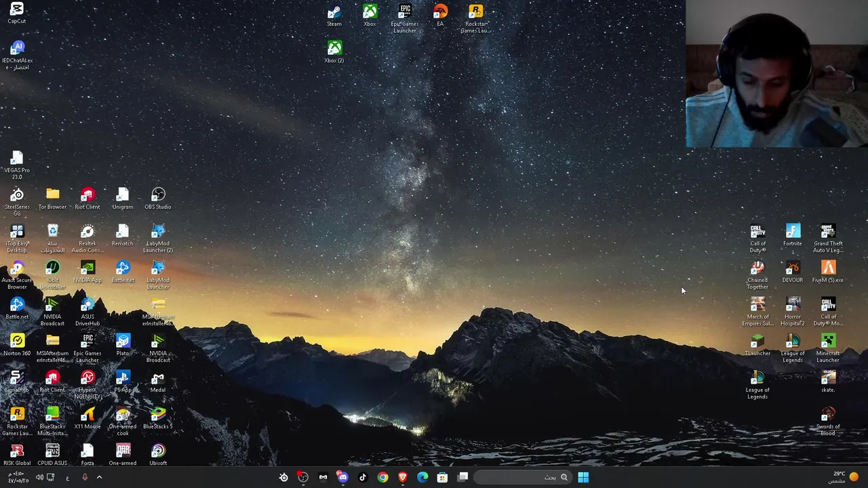Select the Fortnite desktop shortcut
This screenshot has width=868, height=488.
[x=793, y=235]
